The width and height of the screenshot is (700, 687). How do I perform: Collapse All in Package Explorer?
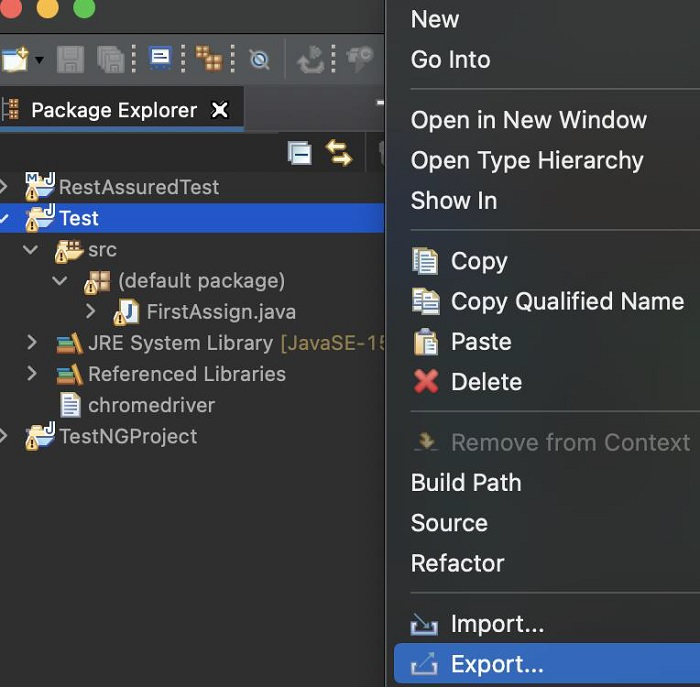[x=299, y=153]
